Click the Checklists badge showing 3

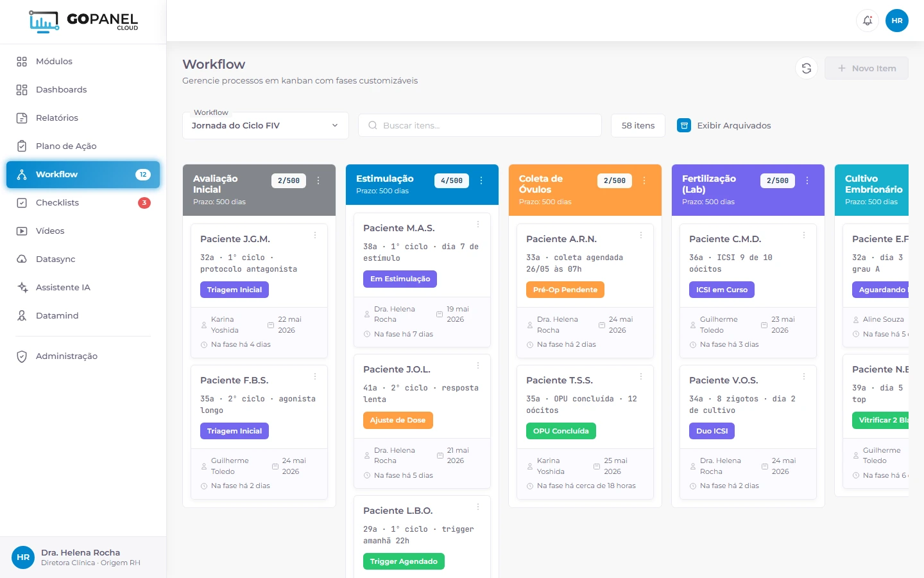pos(144,203)
